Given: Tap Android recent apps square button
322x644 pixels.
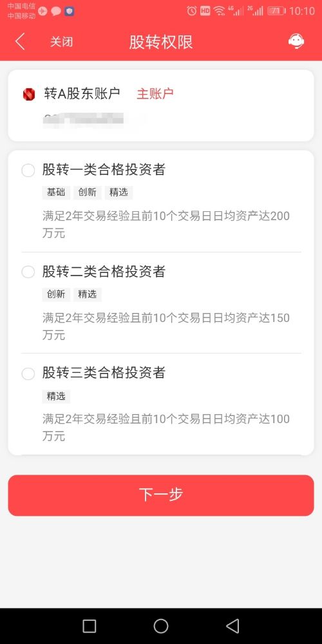Looking at the screenshot, I should [x=89, y=626].
